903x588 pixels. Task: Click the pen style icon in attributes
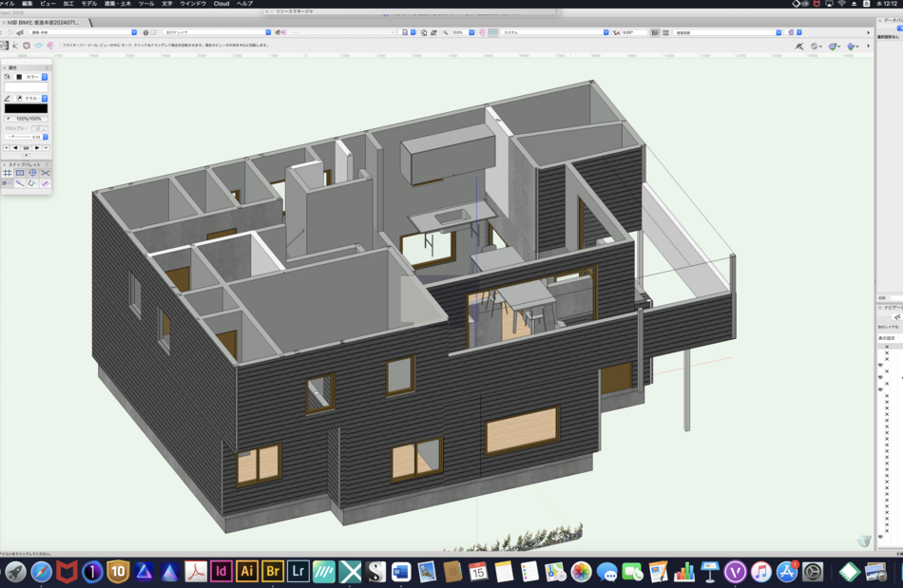pyautogui.click(x=8, y=98)
